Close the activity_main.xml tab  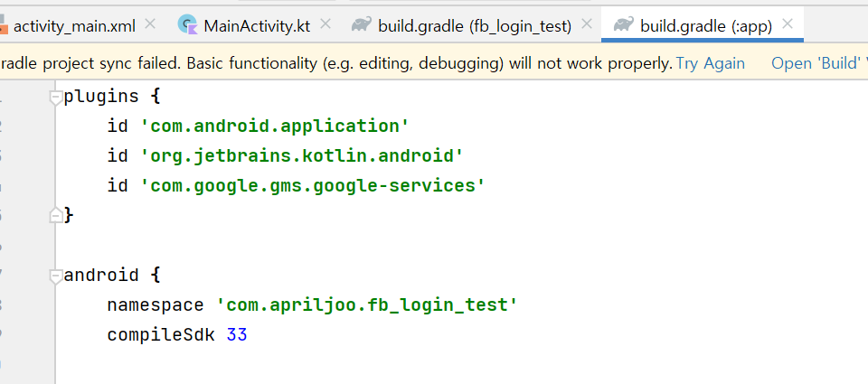[150, 24]
